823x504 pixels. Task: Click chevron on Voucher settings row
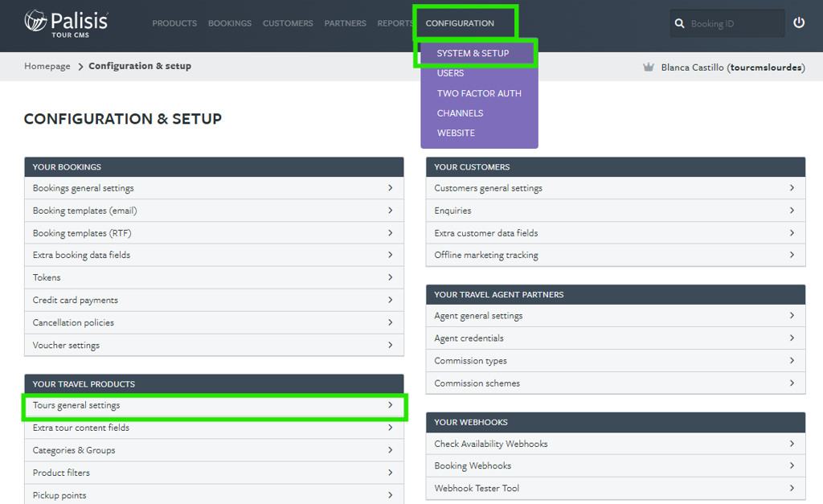pyautogui.click(x=390, y=344)
